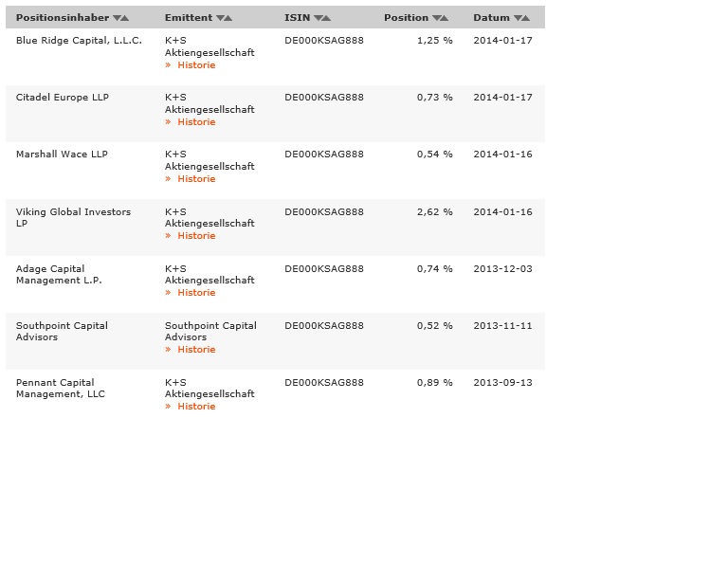This screenshot has width=728, height=582.
Task: Click the date 2013-11-11
Action: (x=502, y=326)
